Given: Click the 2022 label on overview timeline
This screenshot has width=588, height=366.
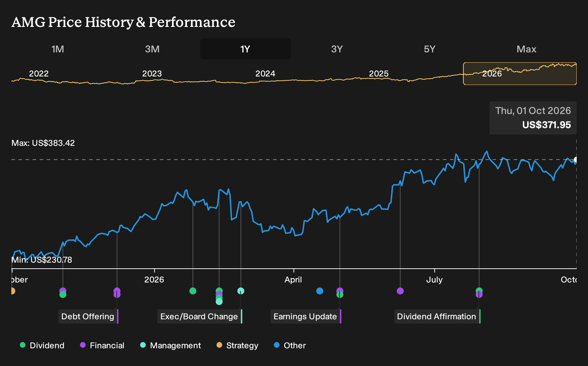Looking at the screenshot, I should click(39, 74).
